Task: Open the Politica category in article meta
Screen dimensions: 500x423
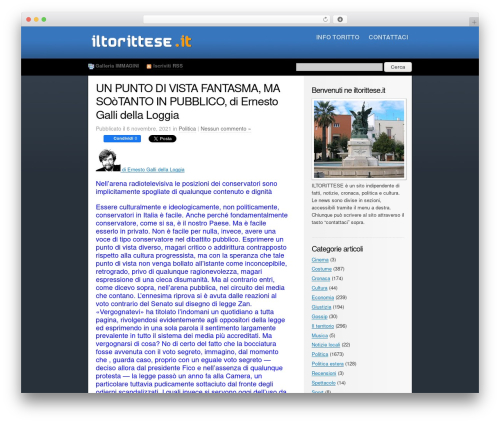Action: pyautogui.click(x=187, y=129)
